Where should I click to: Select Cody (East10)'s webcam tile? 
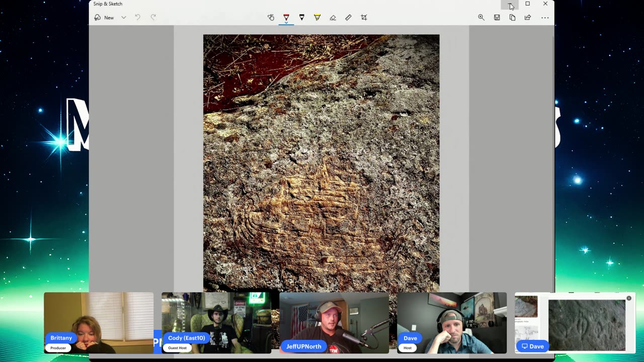pyautogui.click(x=216, y=323)
